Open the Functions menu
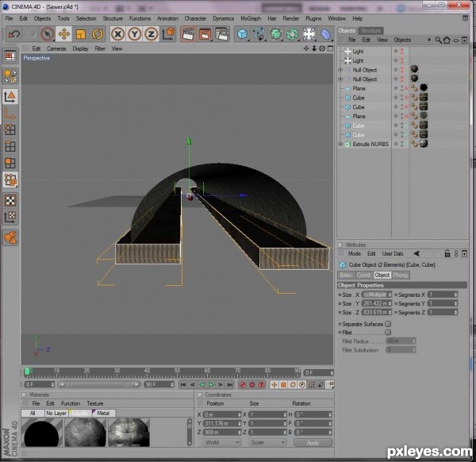The image size is (476, 462). pyautogui.click(x=140, y=18)
